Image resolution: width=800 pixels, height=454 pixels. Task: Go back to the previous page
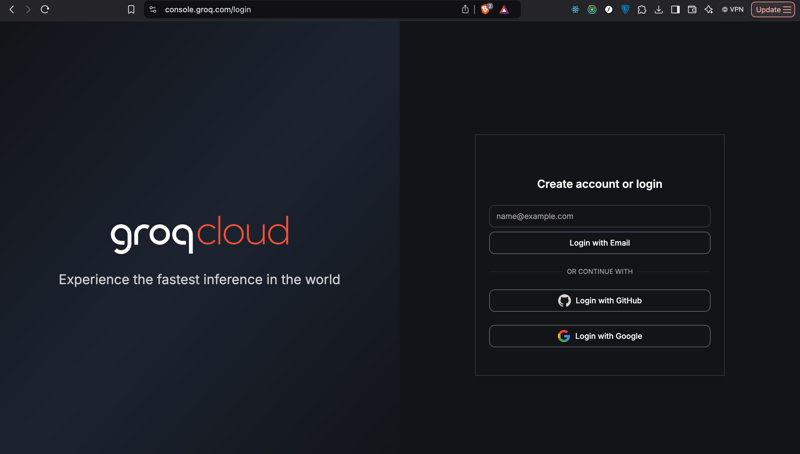coord(12,9)
